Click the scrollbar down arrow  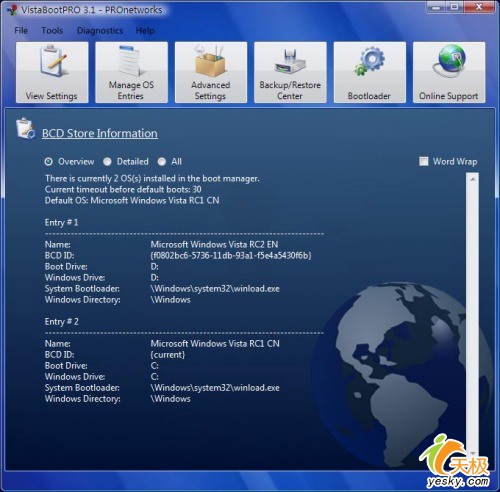473,453
